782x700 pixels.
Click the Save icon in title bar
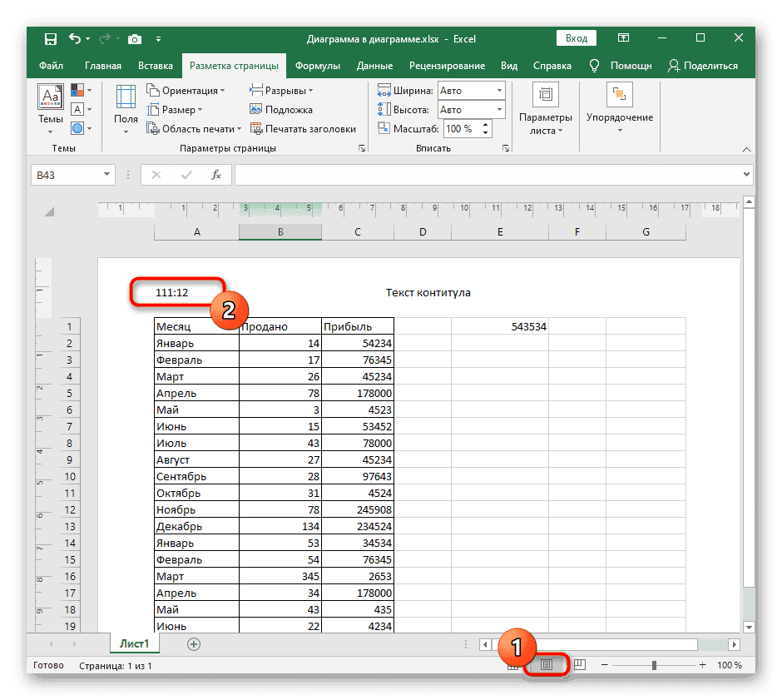51,39
